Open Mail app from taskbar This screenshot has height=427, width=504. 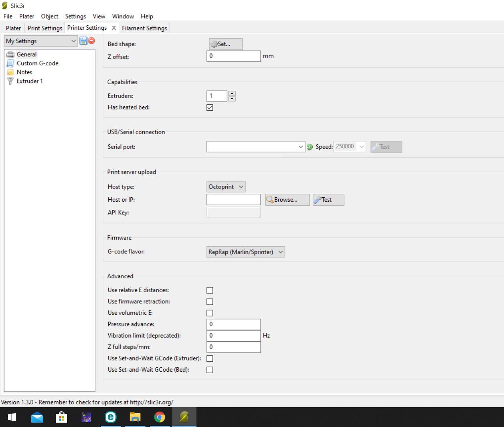[x=37, y=417]
